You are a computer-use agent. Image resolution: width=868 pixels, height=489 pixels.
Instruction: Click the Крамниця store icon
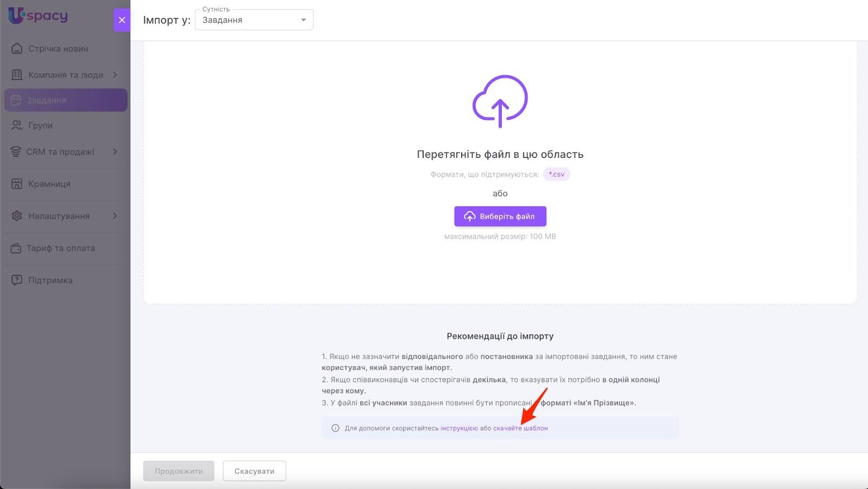[17, 184]
